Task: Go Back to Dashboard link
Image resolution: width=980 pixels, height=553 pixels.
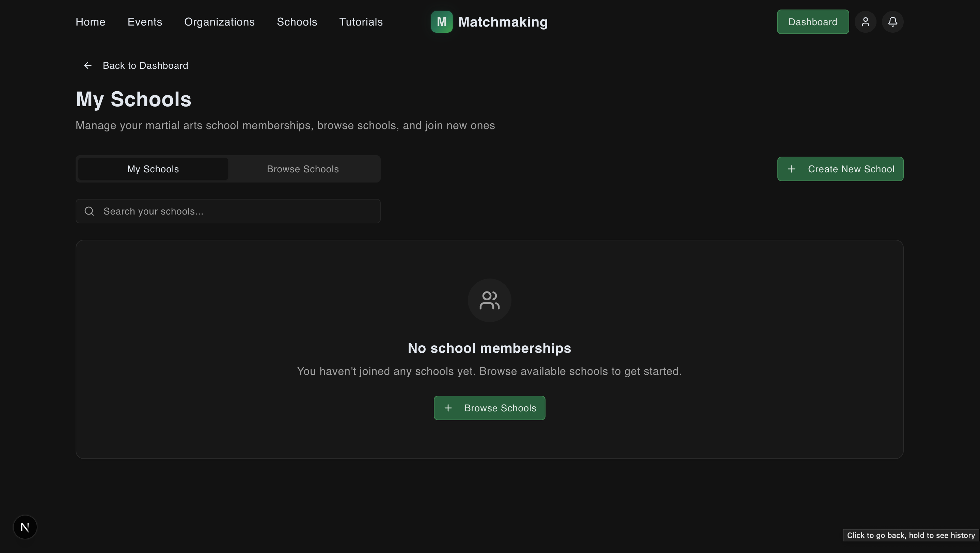Action: pyautogui.click(x=136, y=65)
